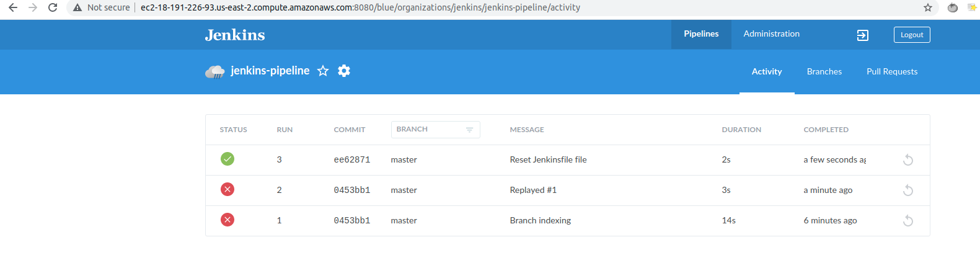Click red failed status icon for run 2
This screenshot has width=980, height=273.
coord(227,189)
